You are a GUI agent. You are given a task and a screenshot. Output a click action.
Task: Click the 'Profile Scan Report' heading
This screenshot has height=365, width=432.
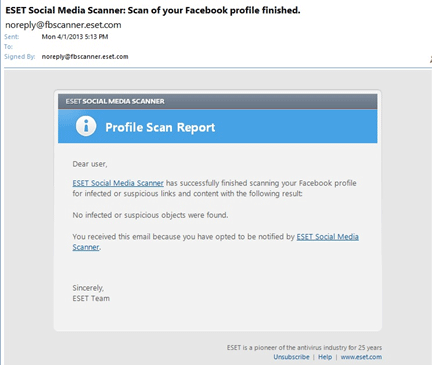160,127
